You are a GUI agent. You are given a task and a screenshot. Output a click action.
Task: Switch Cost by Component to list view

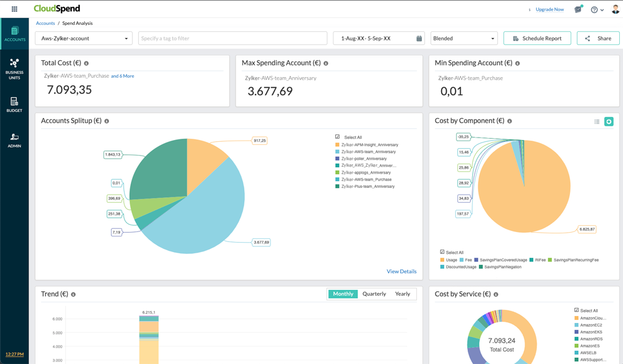pyautogui.click(x=596, y=121)
